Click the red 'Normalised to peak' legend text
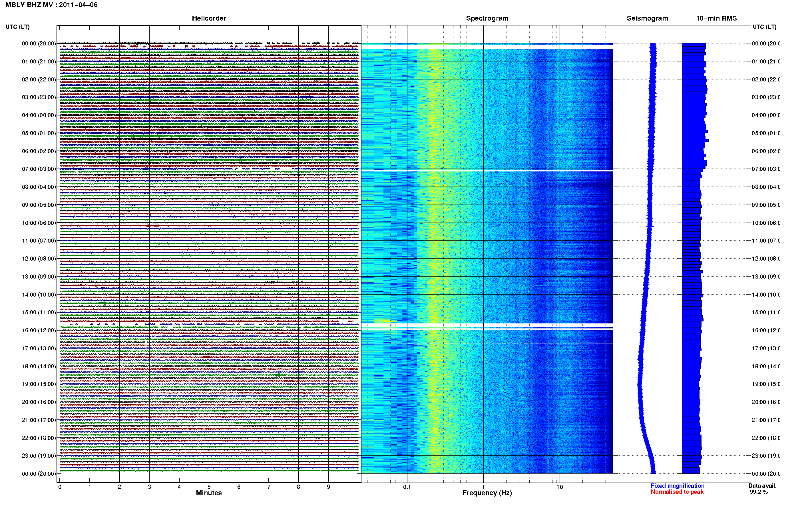Viewport: 812px width, 508px height. click(x=677, y=492)
